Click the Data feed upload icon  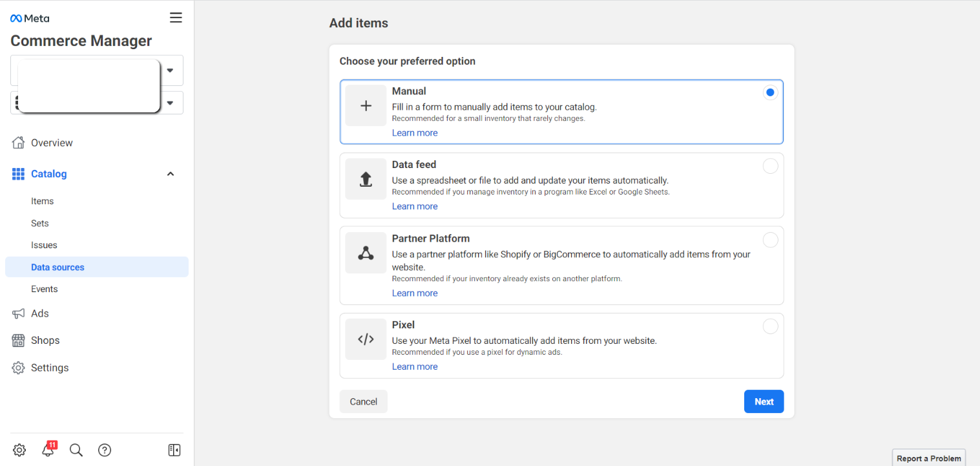(x=366, y=179)
